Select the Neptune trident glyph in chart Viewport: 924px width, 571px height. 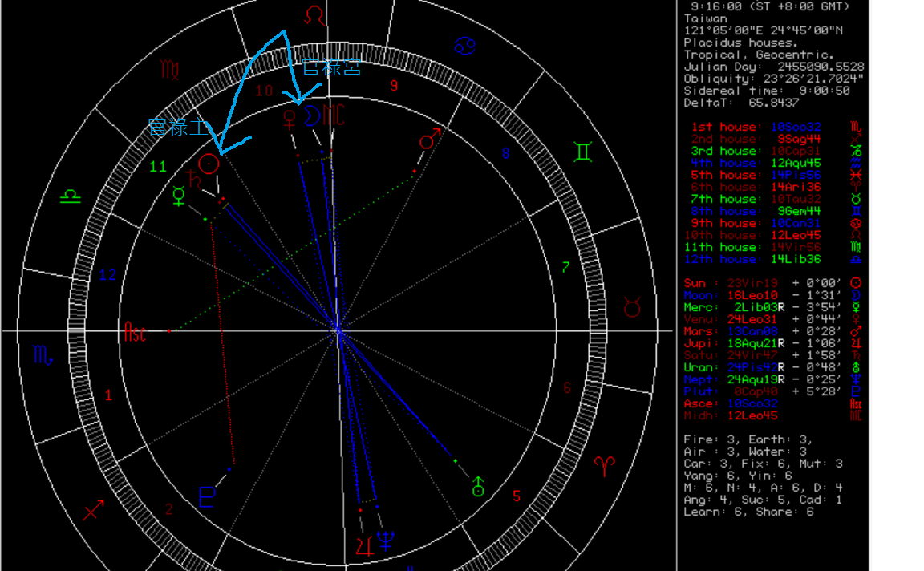point(387,541)
